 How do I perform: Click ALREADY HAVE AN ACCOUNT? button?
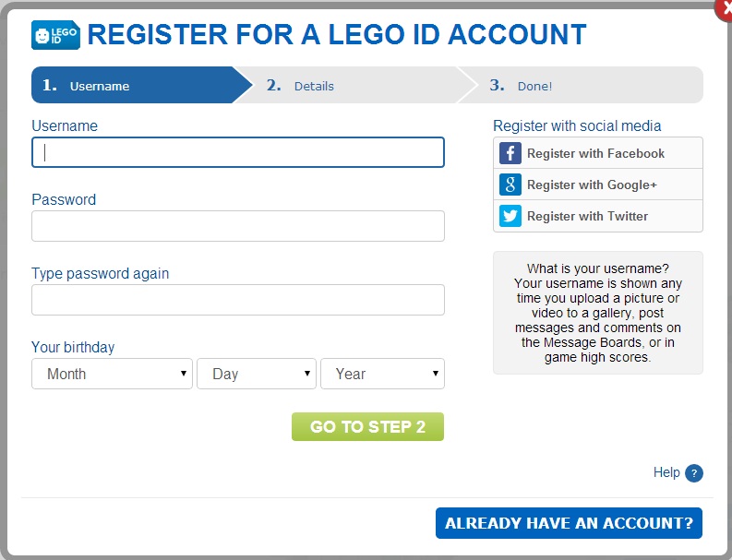coord(569,523)
